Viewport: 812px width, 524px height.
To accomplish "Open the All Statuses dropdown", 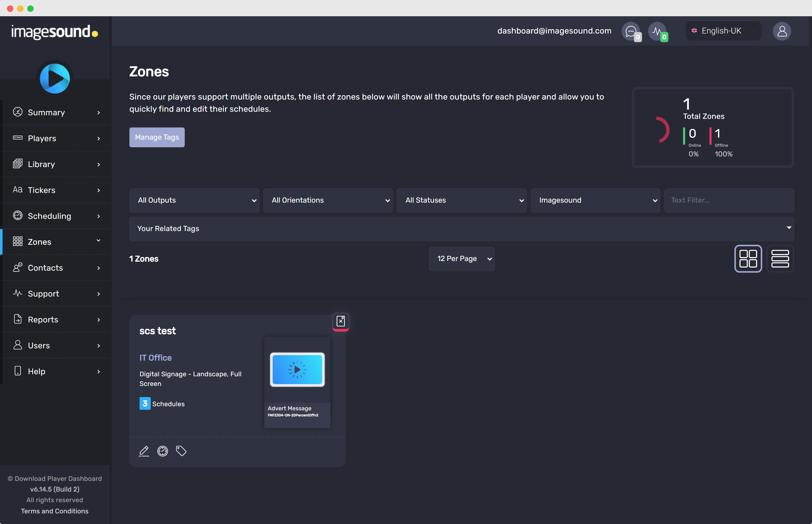I will click(462, 200).
